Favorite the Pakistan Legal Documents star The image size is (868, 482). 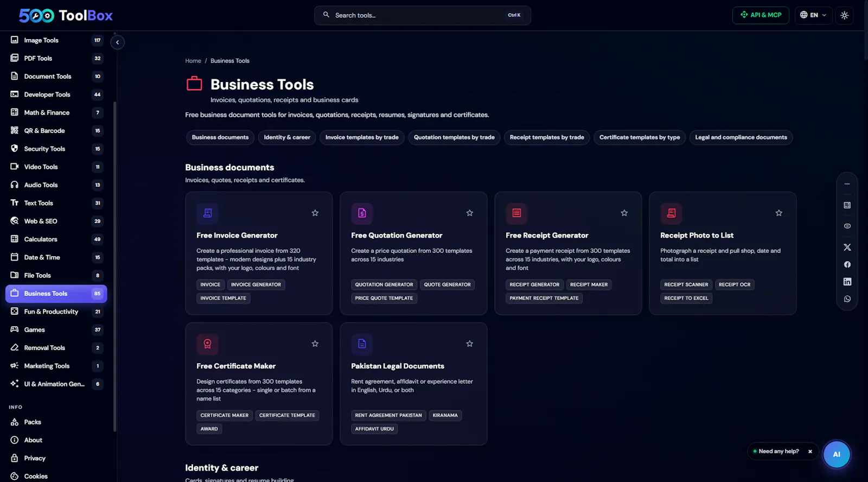(x=470, y=344)
